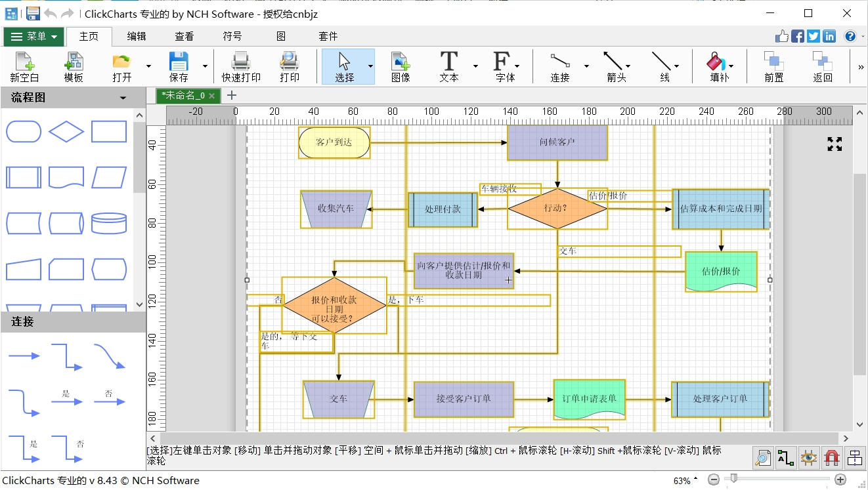Pick the parallelogram data shape
Viewport: 868px width, 490px height.
(x=109, y=177)
